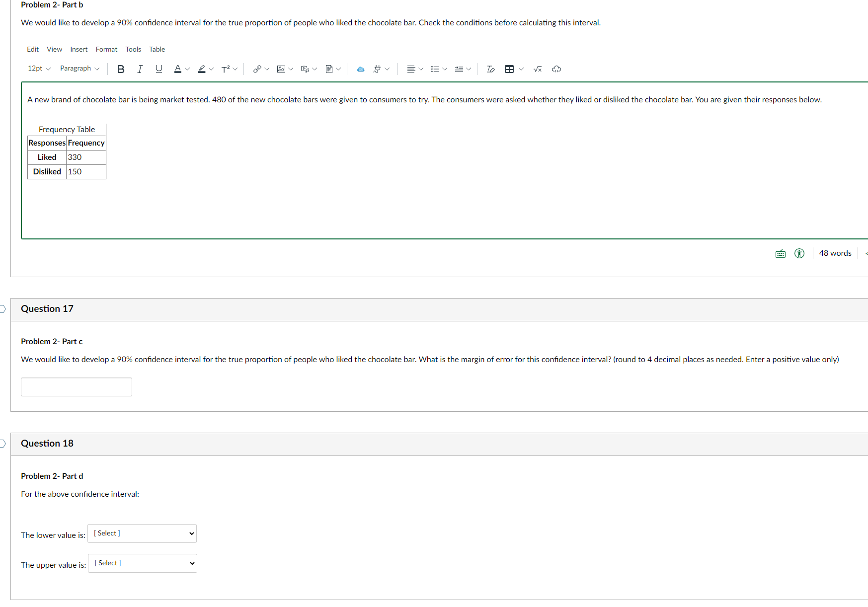This screenshot has width=868, height=607.
Task: Click the Liked row label
Action: click(47, 157)
